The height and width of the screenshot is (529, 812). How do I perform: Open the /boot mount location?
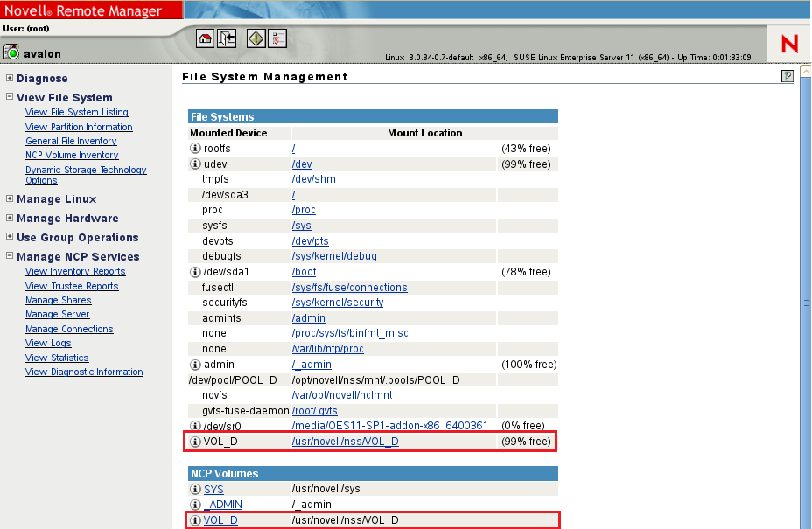click(304, 272)
